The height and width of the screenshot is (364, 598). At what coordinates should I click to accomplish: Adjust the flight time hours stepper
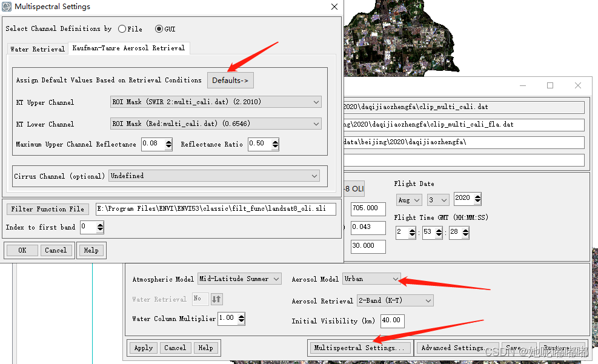(412, 232)
